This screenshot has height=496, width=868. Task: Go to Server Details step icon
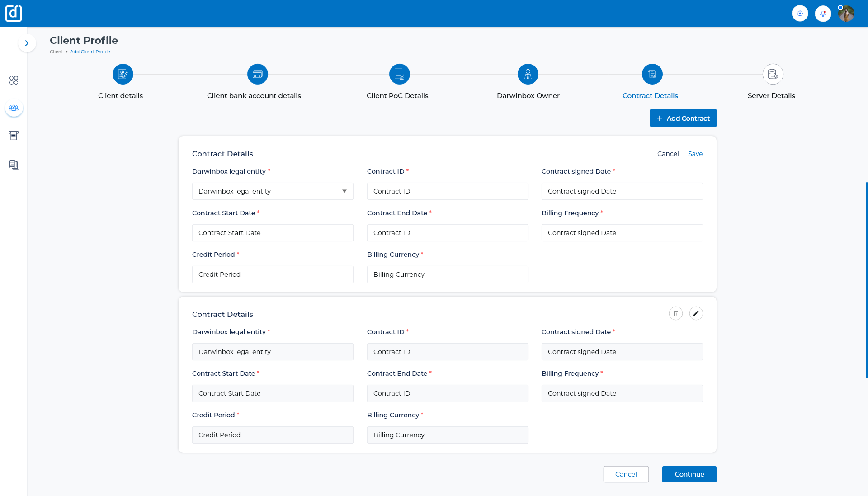pyautogui.click(x=773, y=74)
